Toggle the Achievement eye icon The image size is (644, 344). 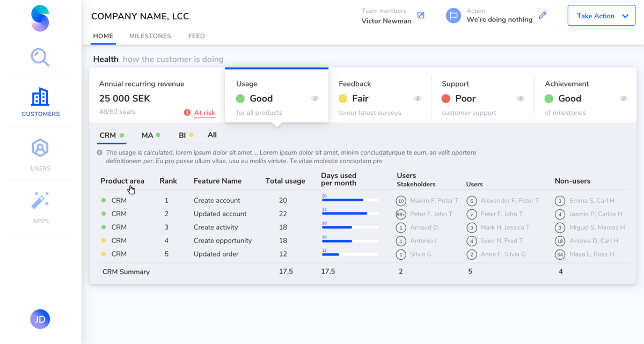[x=624, y=98]
